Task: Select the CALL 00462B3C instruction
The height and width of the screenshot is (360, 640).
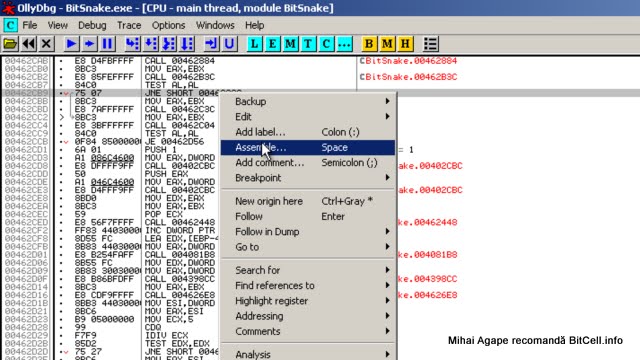Action: click(x=180, y=77)
